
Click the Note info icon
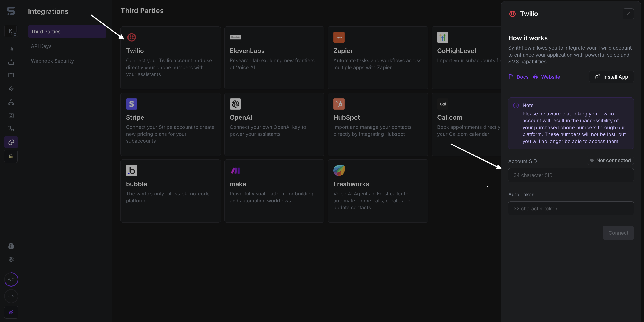(x=516, y=106)
